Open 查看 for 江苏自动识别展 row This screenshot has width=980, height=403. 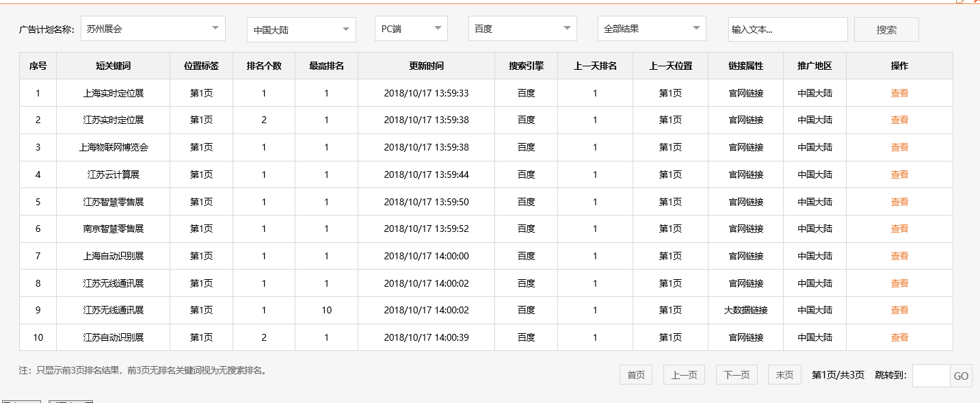pyautogui.click(x=899, y=337)
